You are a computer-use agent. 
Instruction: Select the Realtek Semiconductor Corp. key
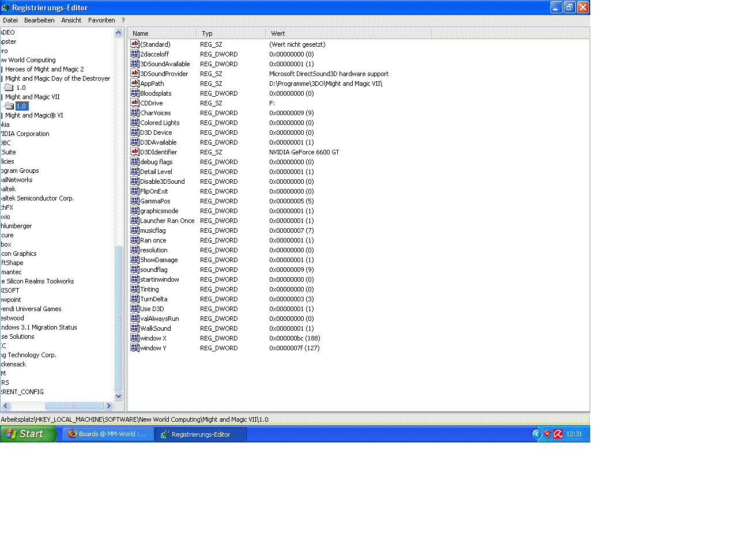37,198
